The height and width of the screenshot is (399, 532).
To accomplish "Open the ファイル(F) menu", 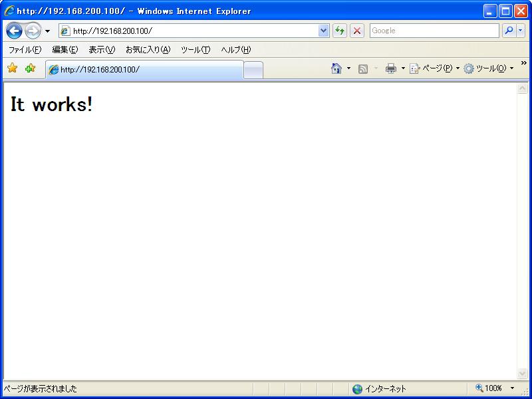I will click(x=25, y=50).
